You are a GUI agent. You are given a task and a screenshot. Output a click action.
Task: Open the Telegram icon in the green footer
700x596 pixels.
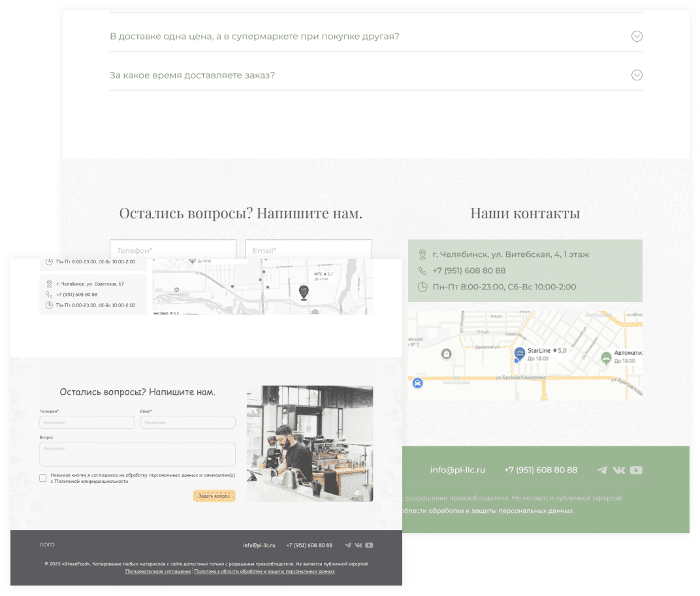(601, 469)
